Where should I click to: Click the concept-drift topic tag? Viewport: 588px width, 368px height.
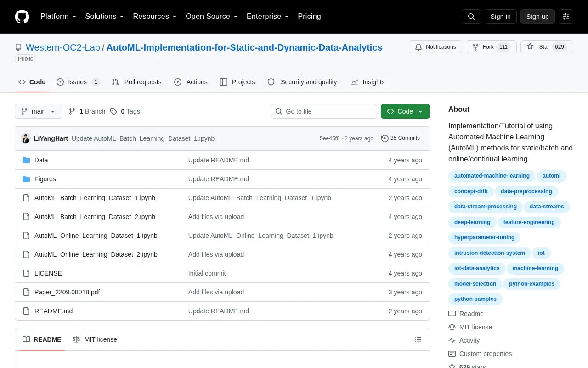[471, 191]
